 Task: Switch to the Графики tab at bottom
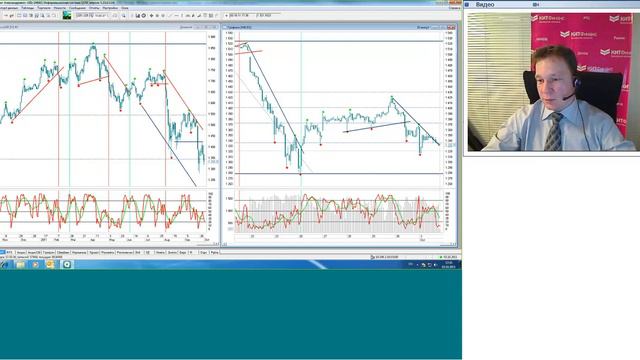(x=48, y=253)
